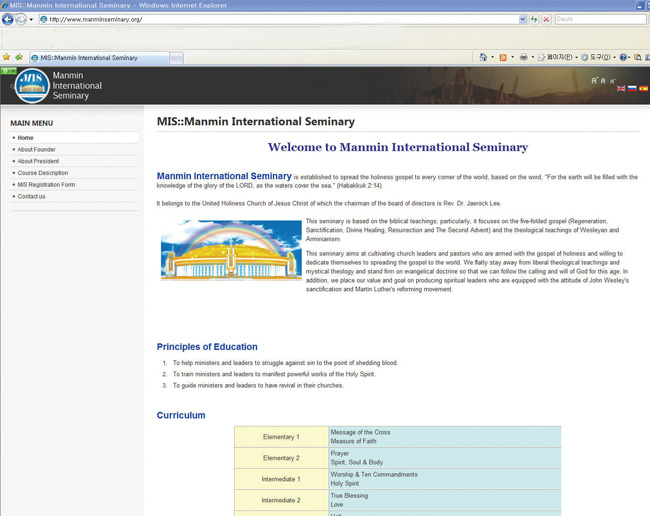Open the Favorites Center star icon
The width and height of the screenshot is (650, 516).
pos(6,57)
